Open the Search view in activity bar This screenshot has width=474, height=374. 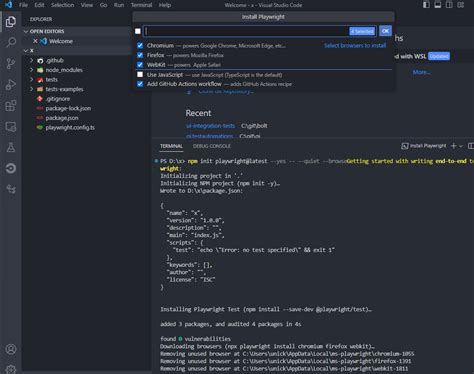click(11, 42)
